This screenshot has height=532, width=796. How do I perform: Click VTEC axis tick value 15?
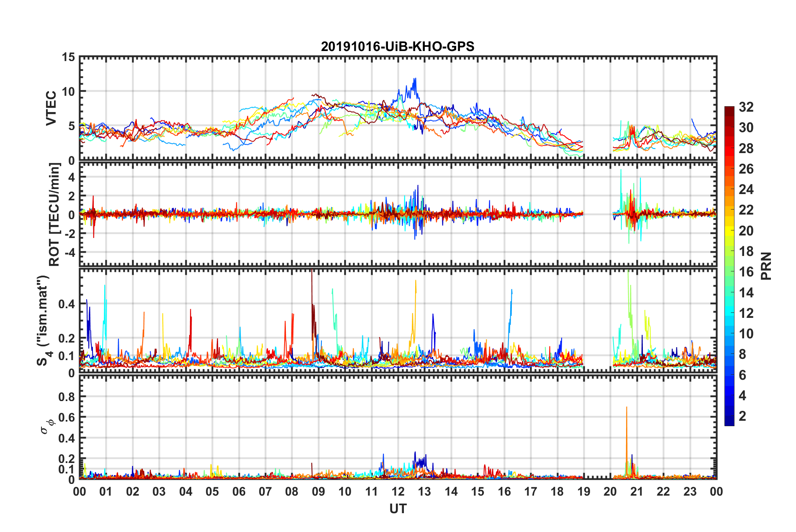pyautogui.click(x=68, y=57)
